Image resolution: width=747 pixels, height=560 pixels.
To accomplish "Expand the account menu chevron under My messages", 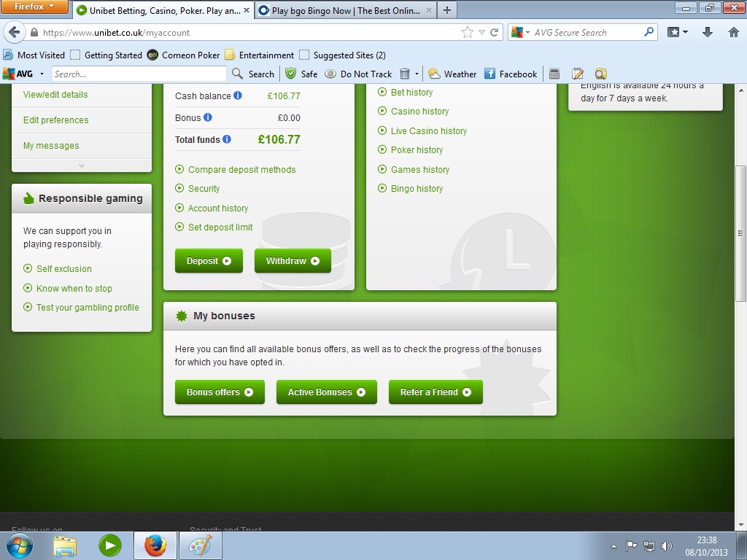I will 82,166.
